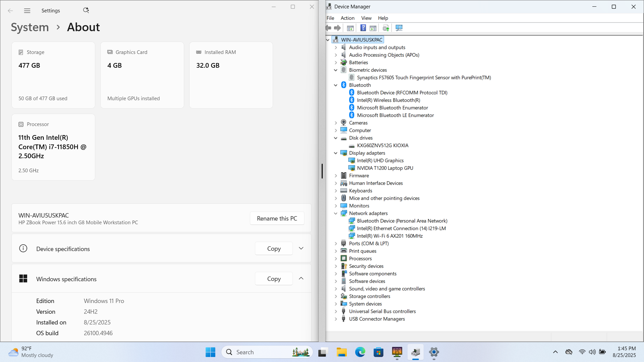Open Microsoft Store from the taskbar
This screenshot has height=362, width=644.
click(x=378, y=352)
